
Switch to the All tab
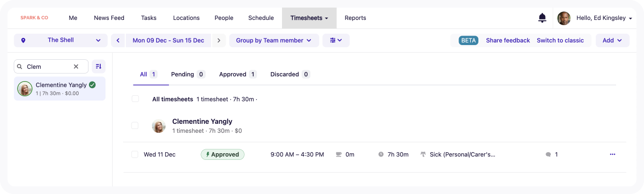point(149,74)
